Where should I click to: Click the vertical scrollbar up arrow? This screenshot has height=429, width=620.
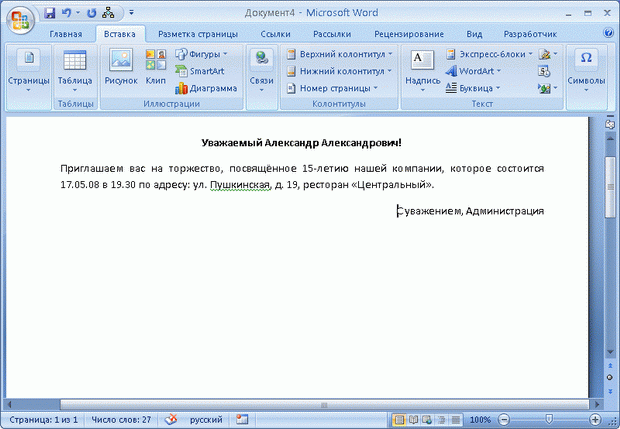[x=610, y=139]
